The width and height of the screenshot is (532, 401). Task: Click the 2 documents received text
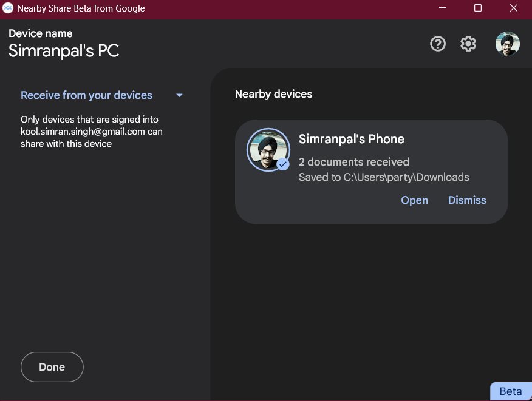pos(354,162)
